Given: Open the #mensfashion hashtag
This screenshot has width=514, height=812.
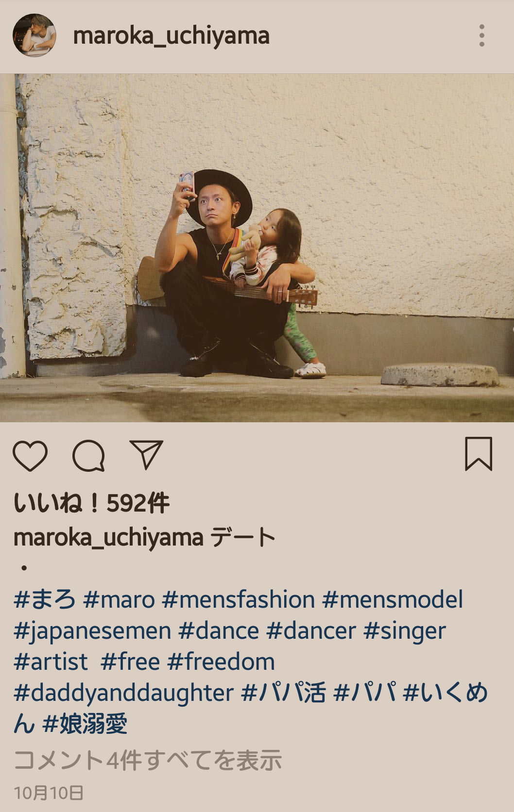Looking at the screenshot, I should pyautogui.click(x=239, y=599).
